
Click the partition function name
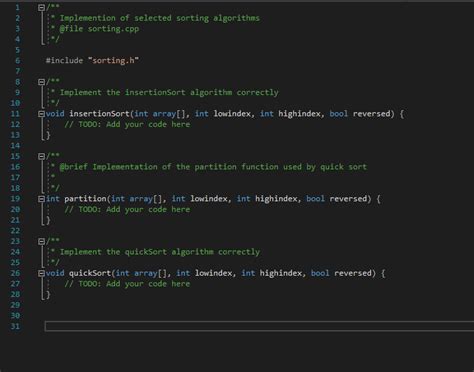tap(85, 199)
